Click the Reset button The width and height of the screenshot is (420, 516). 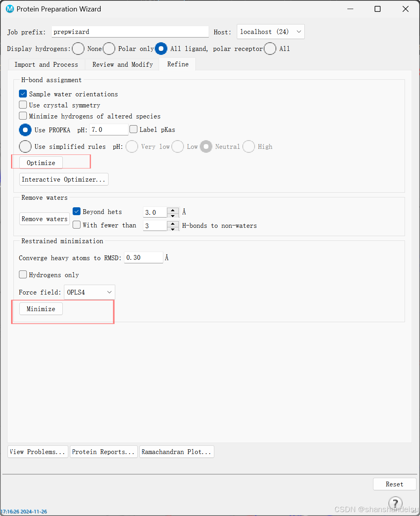pyautogui.click(x=395, y=484)
